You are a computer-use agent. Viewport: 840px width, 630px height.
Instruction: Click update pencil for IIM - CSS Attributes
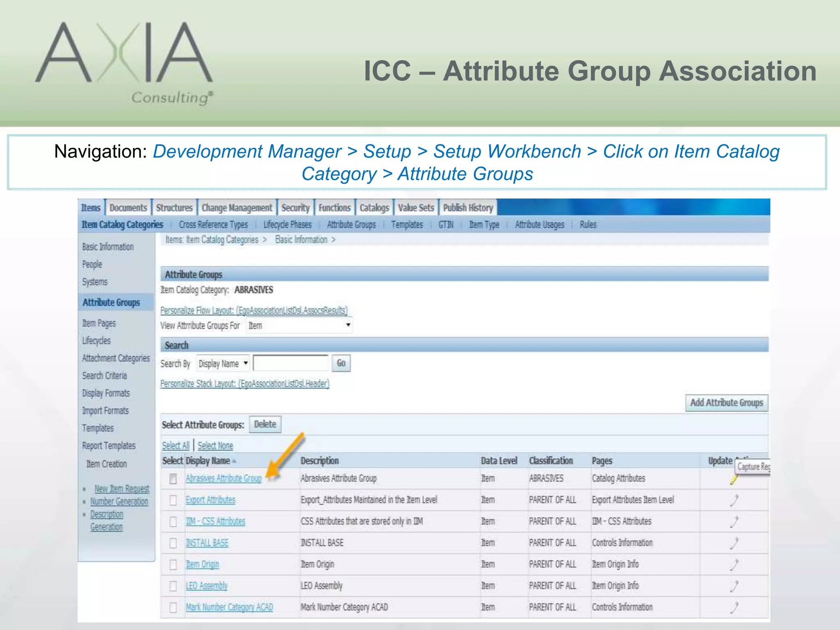pyautogui.click(x=734, y=521)
